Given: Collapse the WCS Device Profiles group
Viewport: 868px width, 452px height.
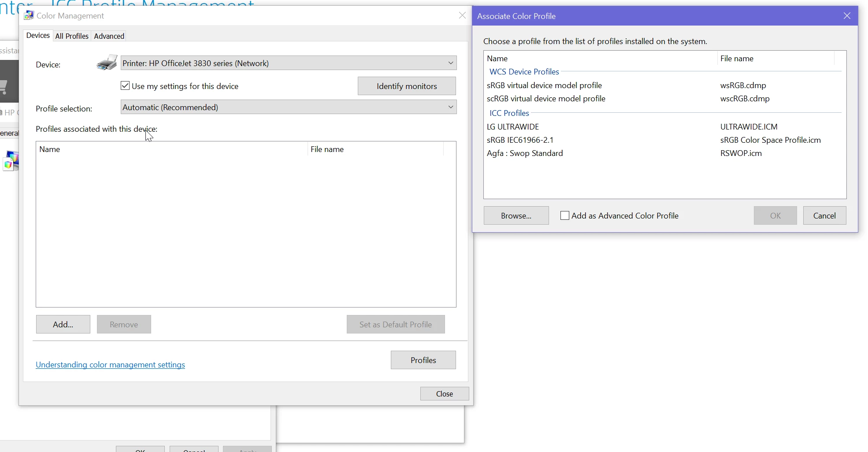Looking at the screenshot, I should pyautogui.click(x=524, y=71).
